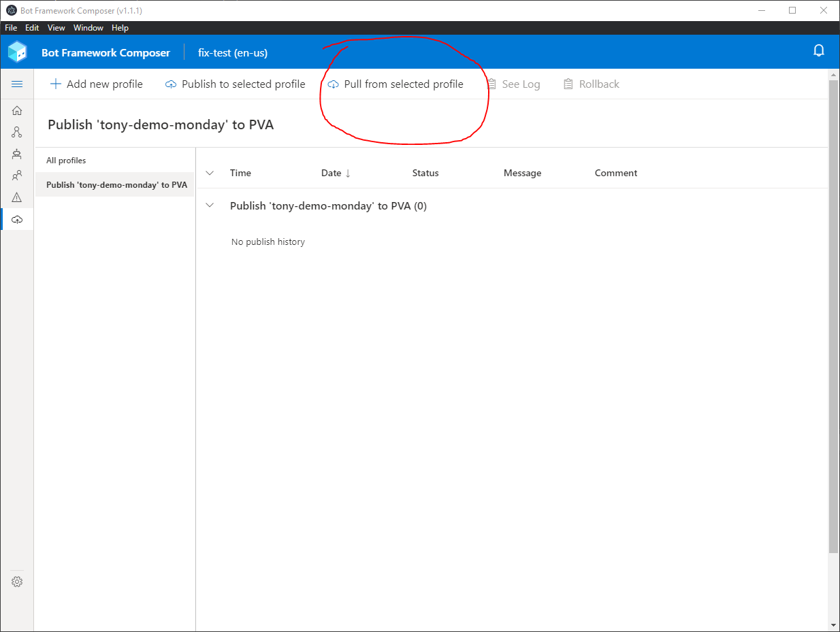Click the Bot Framework Composer cube logo

click(17, 52)
